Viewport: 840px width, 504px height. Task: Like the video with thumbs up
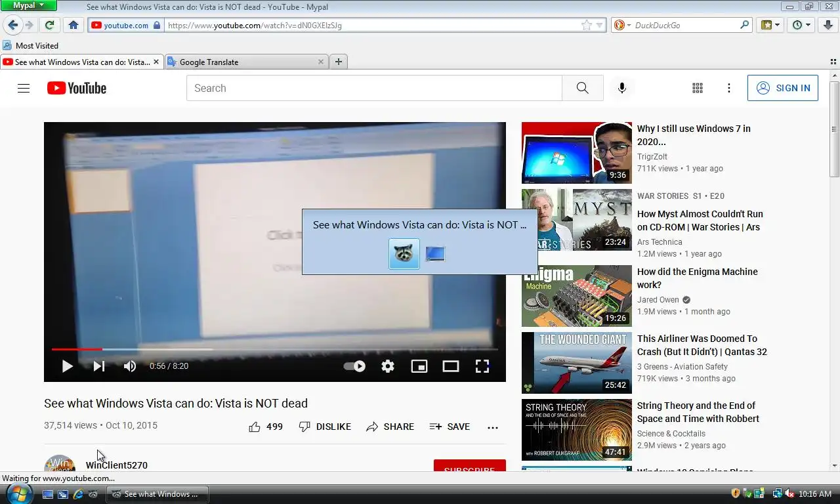pos(265,427)
